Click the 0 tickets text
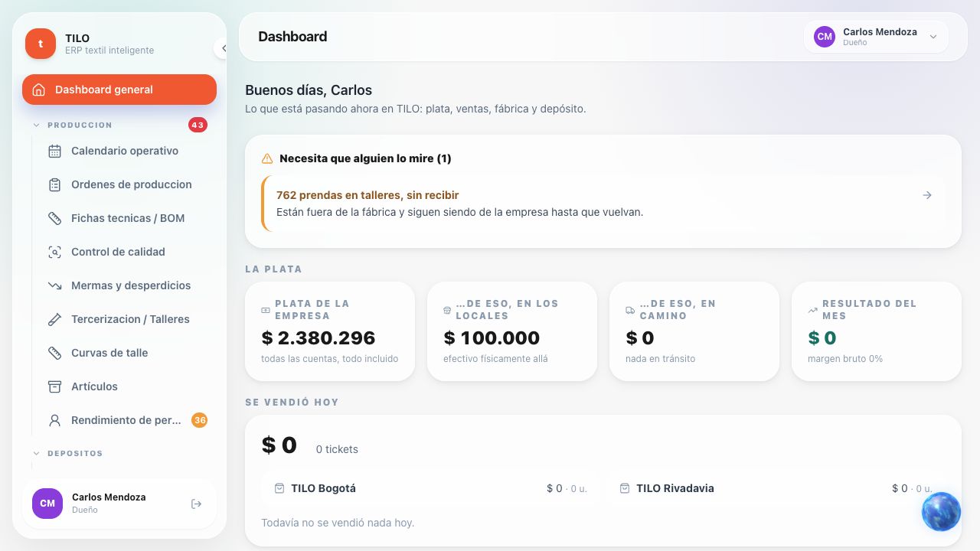Viewport: 980px width, 551px height. (x=337, y=449)
